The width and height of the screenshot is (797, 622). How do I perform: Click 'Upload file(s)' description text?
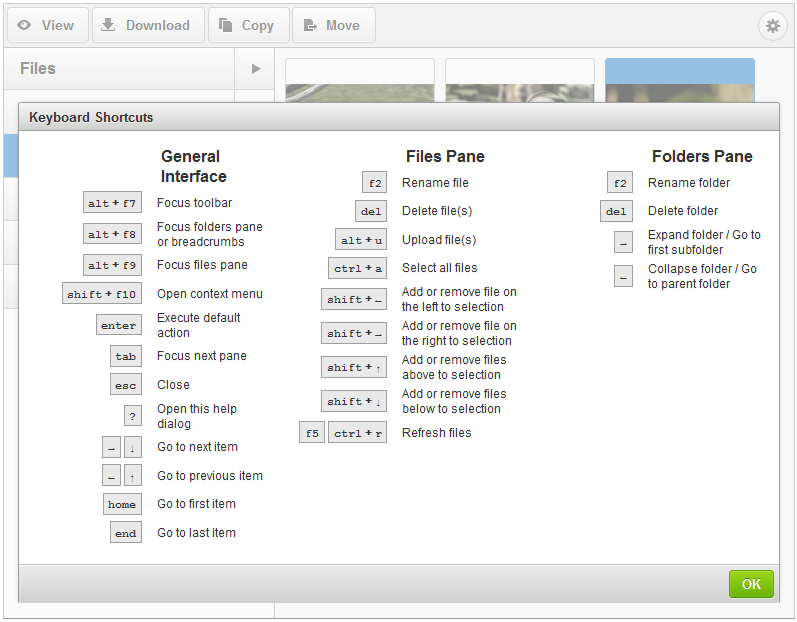439,240
